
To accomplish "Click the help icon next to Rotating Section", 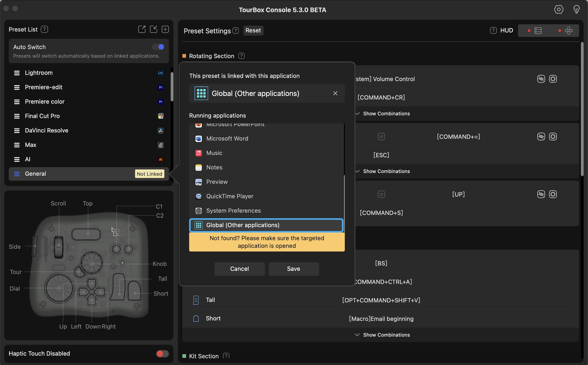I will tap(241, 56).
